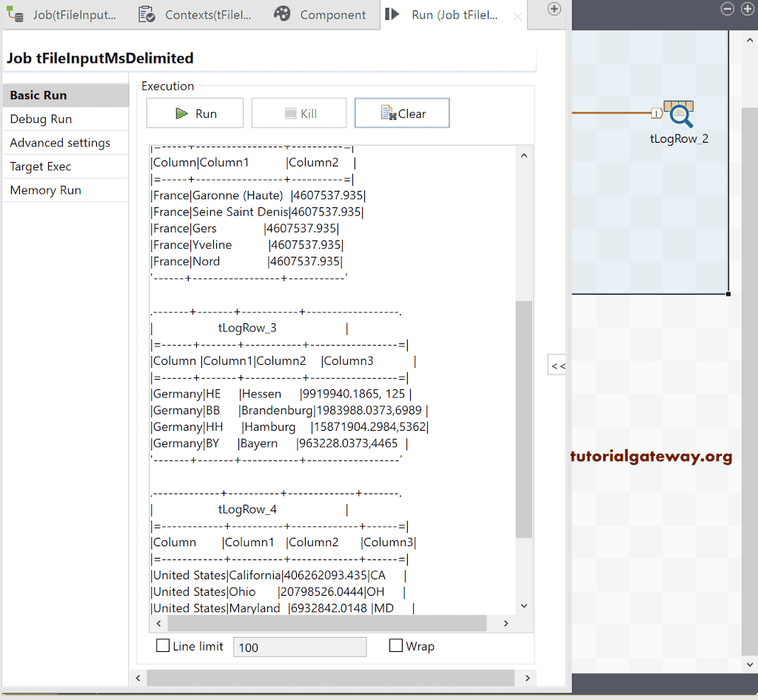Screen dimensions: 758x700
Task: Click the Component tab palette icon
Action: coord(283,14)
